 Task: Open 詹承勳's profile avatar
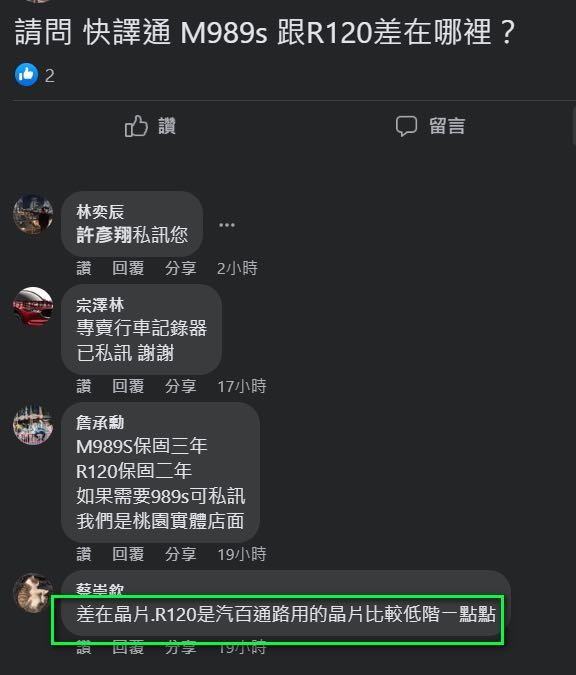33,425
